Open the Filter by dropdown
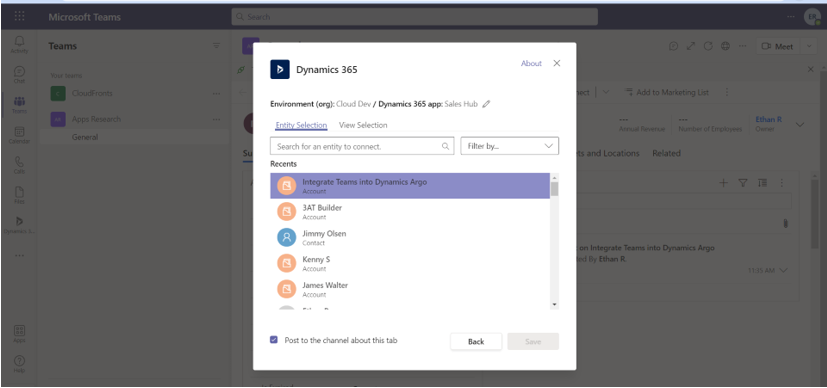The width and height of the screenshot is (827, 388). coord(509,146)
